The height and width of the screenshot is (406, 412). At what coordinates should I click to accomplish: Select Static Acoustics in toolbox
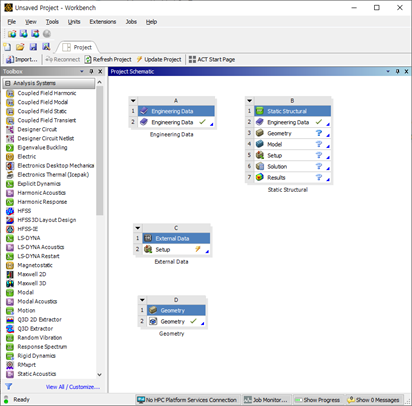(37, 374)
